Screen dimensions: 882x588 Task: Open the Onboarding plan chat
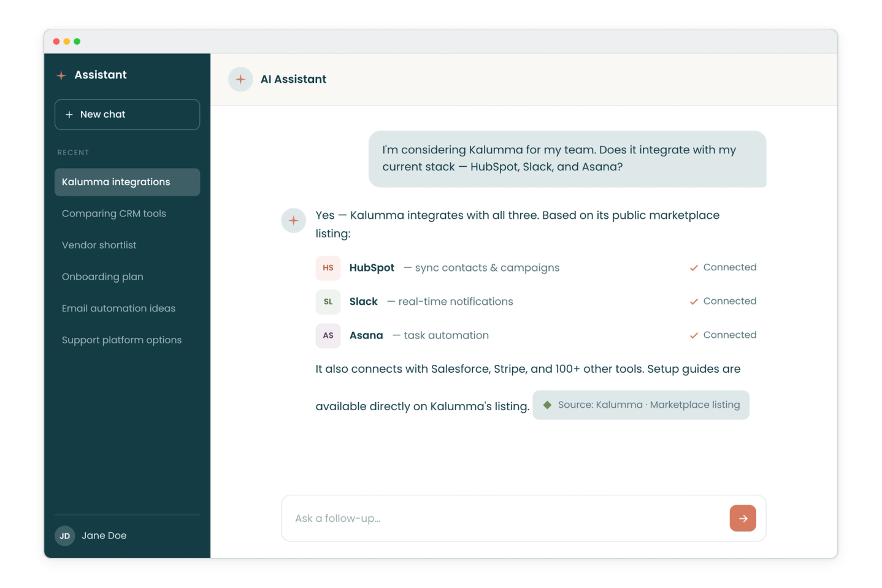(127, 277)
